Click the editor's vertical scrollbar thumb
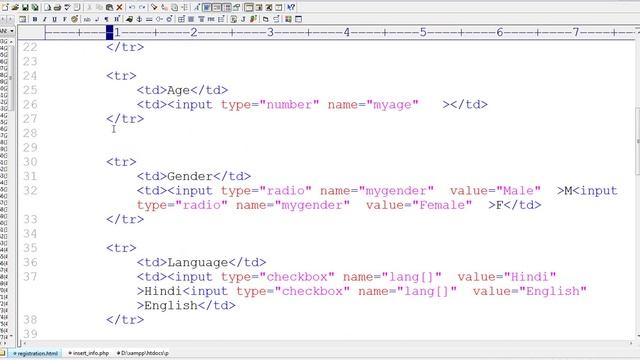The height and width of the screenshot is (360, 640). 637,141
